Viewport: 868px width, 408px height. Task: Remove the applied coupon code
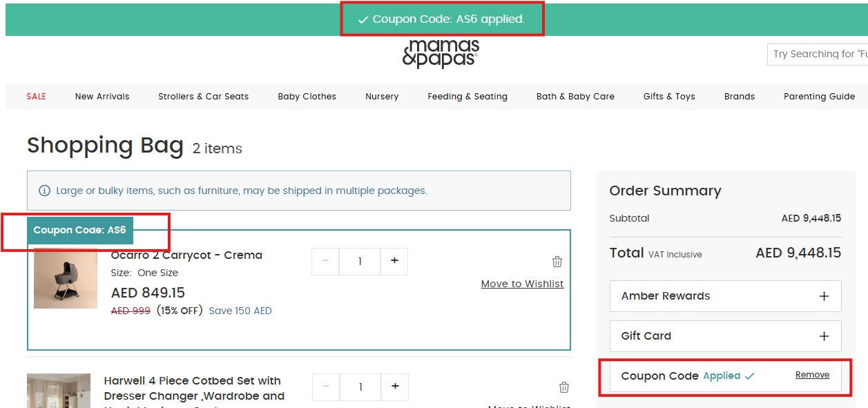tap(812, 375)
